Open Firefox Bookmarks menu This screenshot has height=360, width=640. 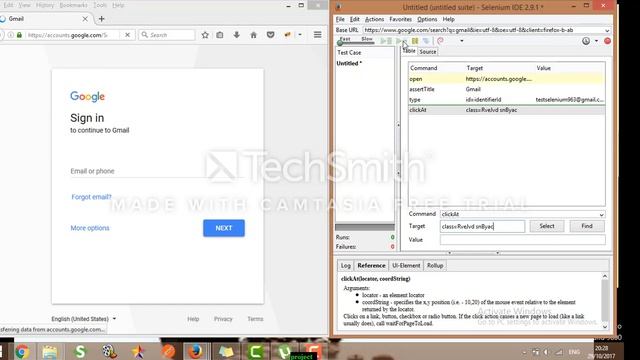pos(73,5)
